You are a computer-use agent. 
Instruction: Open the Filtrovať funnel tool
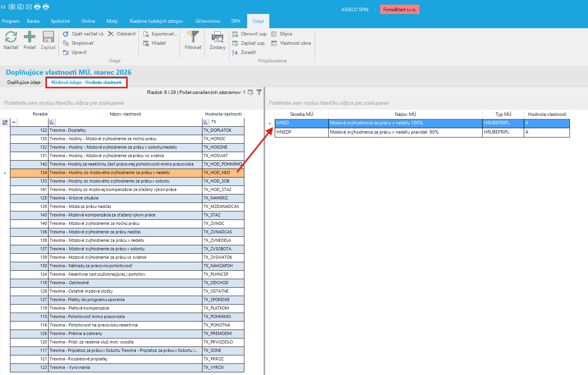pyautogui.click(x=193, y=37)
